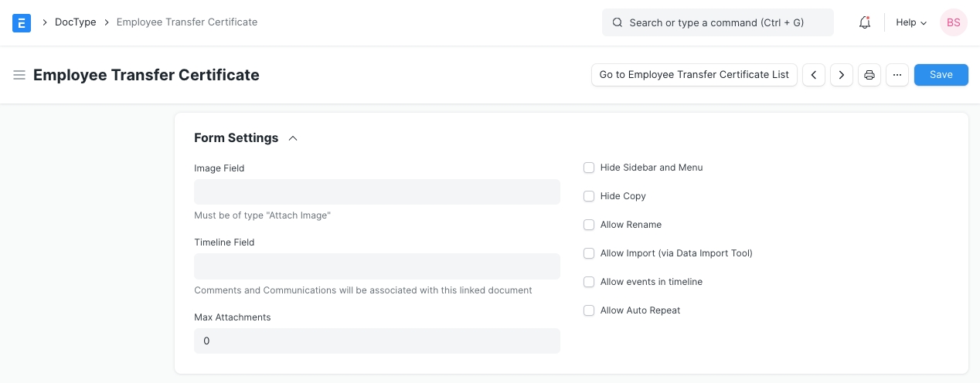This screenshot has height=383, width=980.
Task: Toggle Allow Auto Repeat checkbox
Action: click(x=589, y=310)
